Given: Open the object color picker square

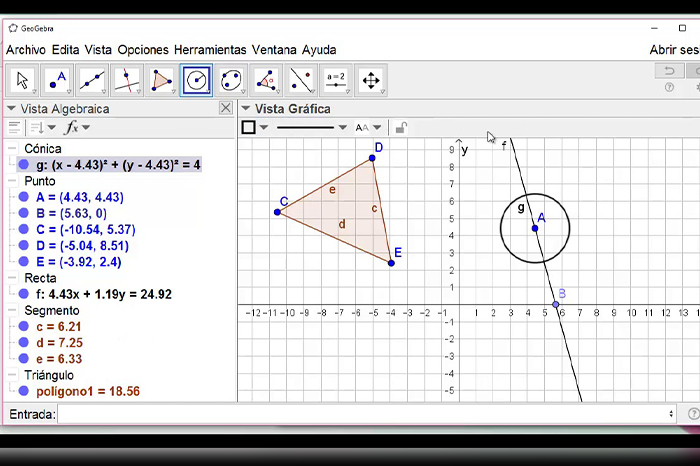Looking at the screenshot, I should (x=249, y=127).
